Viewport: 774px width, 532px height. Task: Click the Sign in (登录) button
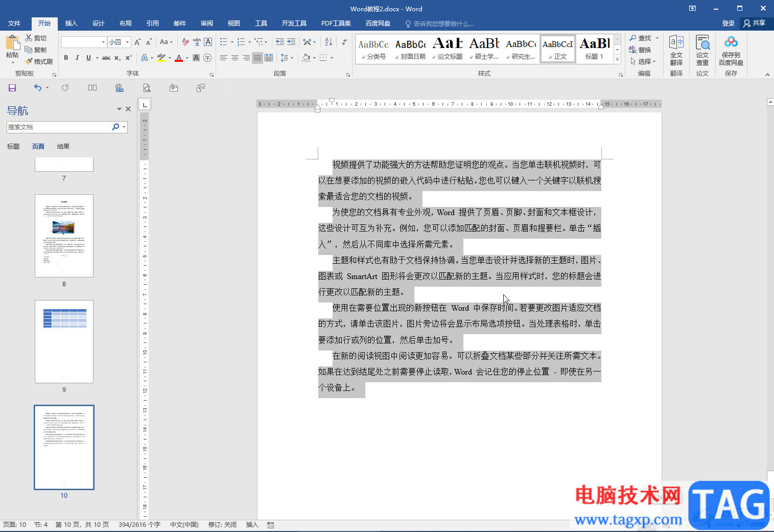(729, 24)
